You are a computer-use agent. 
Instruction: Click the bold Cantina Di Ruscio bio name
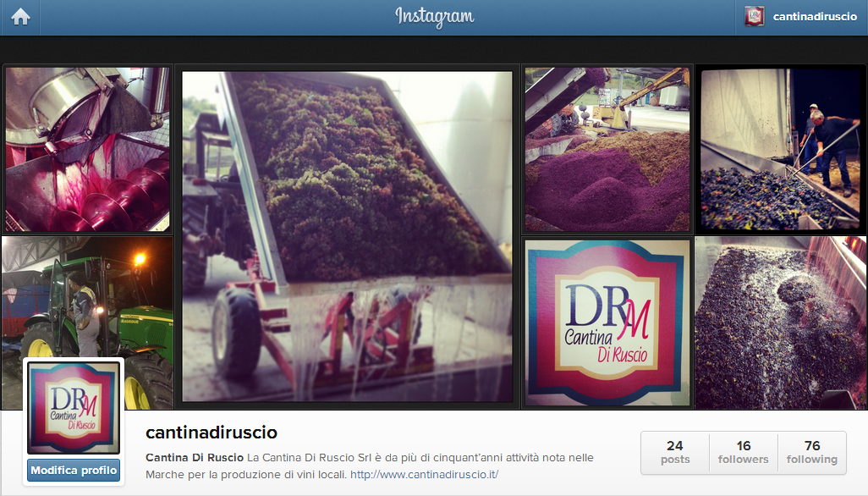click(x=195, y=458)
